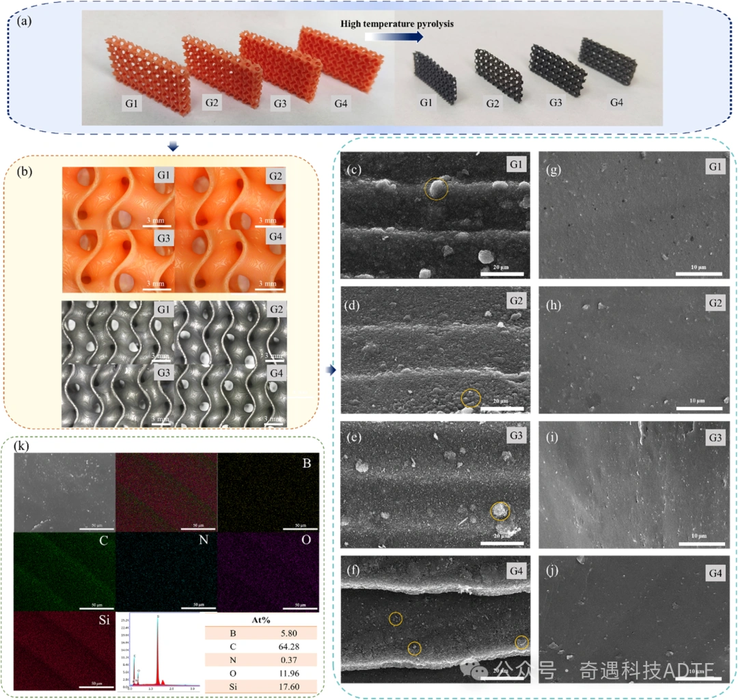Open the gray G3 micrograph in panel (b)
Screen dimensions: 738x700
coord(118,395)
